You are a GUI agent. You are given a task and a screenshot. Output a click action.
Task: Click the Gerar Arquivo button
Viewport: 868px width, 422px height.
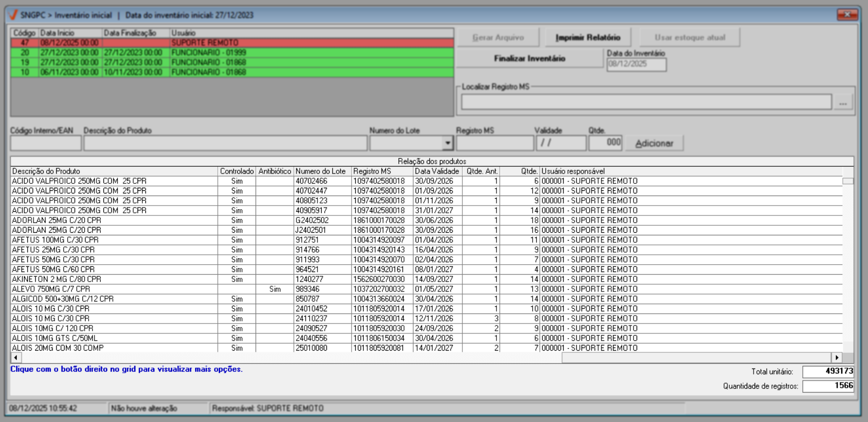(x=498, y=38)
